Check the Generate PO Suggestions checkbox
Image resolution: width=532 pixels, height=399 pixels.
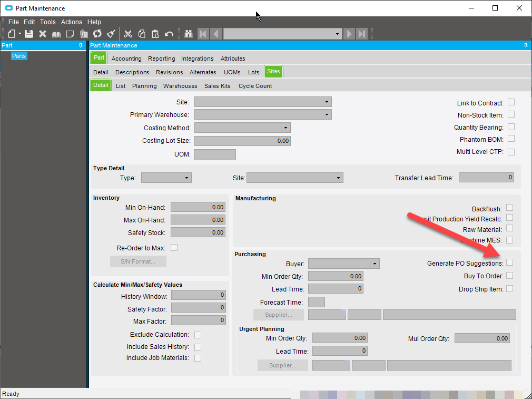tap(509, 262)
